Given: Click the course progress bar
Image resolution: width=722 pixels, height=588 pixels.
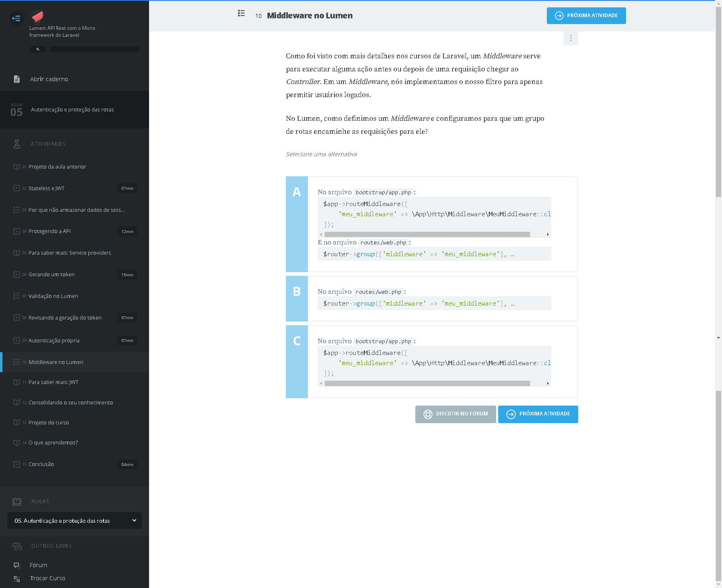Looking at the screenshot, I should [94, 49].
